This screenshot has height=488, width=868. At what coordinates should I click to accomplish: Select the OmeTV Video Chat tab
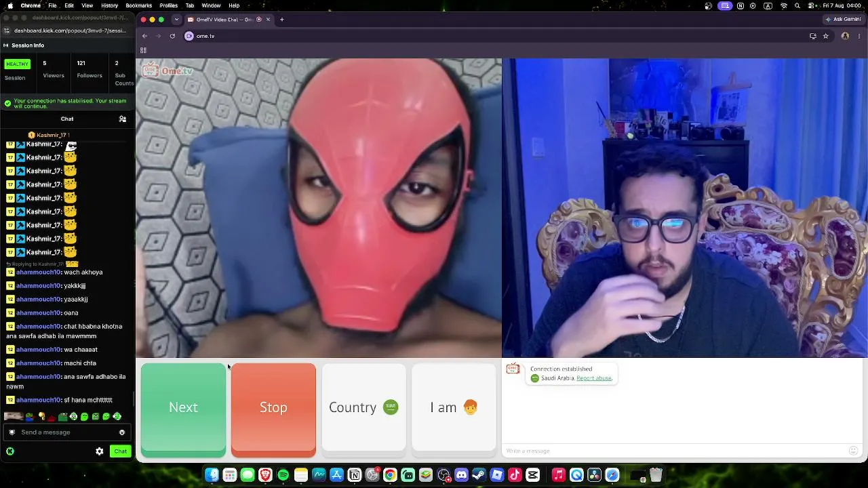229,20
